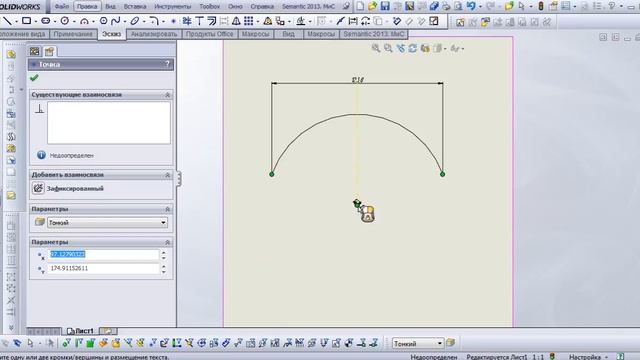This screenshot has height=360, width=640.
Task: Open the Файл menu
Action: [x=62, y=7]
